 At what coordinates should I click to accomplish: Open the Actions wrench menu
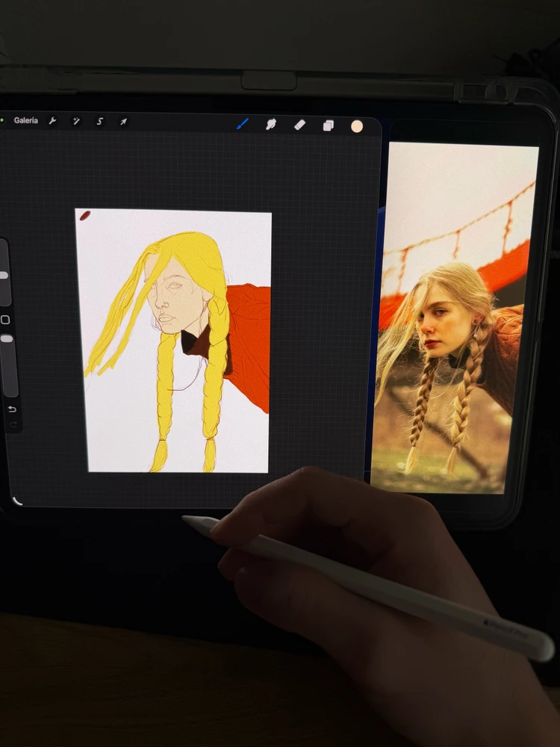click(52, 121)
